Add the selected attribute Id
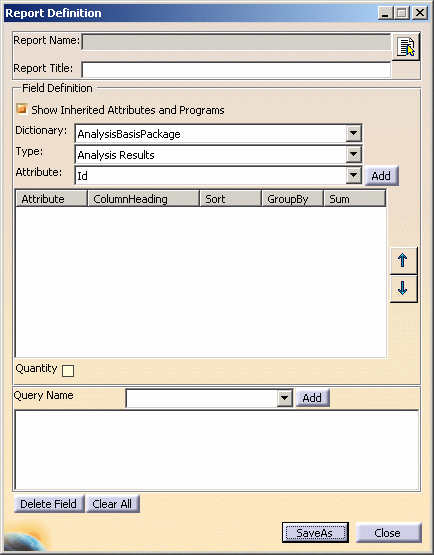The width and height of the screenshot is (434, 555). click(381, 176)
